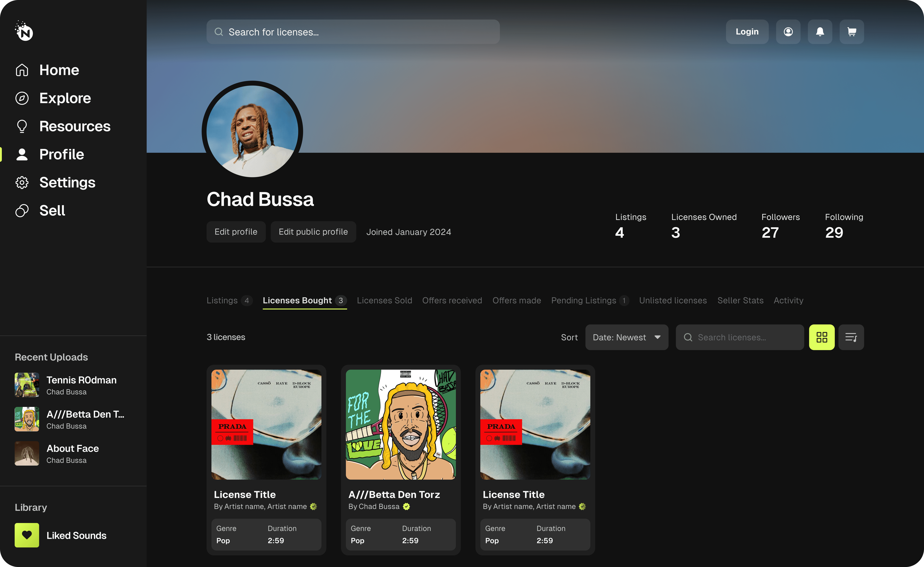Open the user account icon
Screen dimensions: 924x567
(788, 32)
